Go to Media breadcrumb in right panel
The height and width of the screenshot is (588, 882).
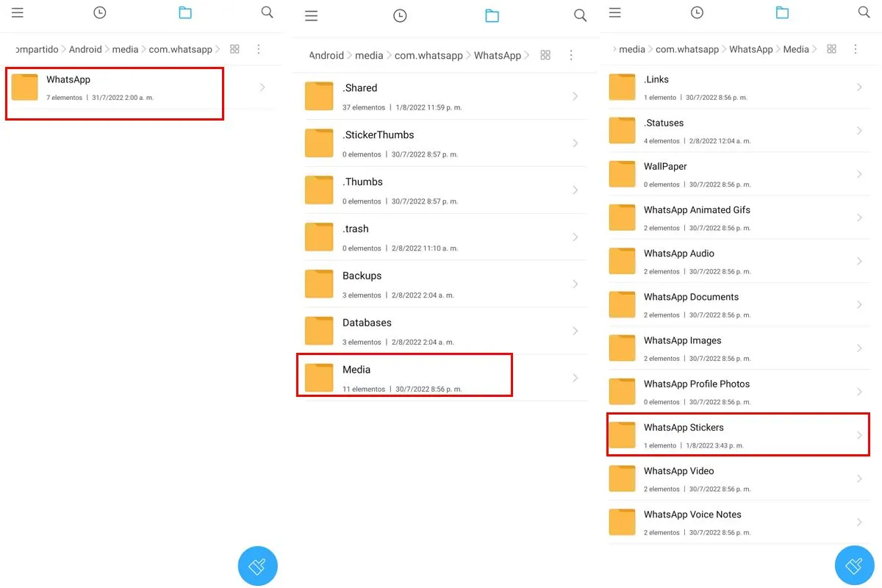[x=796, y=49]
